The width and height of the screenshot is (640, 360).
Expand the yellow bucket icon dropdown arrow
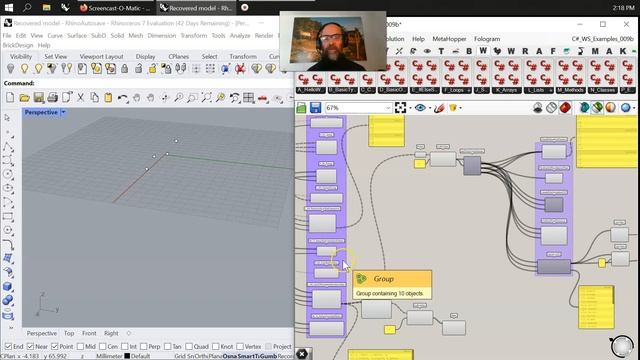pyautogui.click(x=461, y=108)
